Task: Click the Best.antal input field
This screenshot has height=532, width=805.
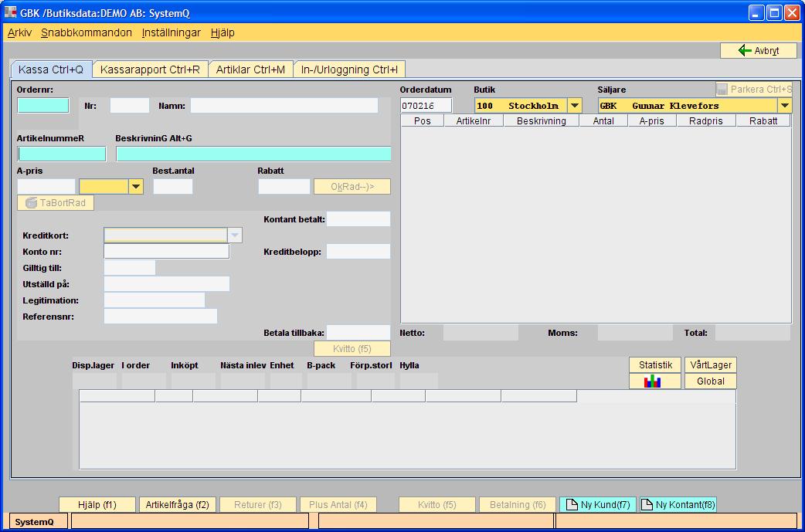Action: [x=173, y=186]
